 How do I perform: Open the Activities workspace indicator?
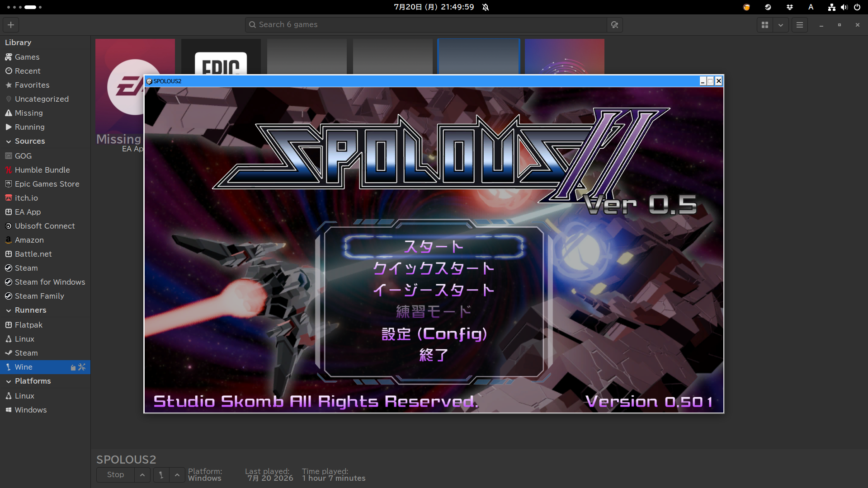(24, 7)
